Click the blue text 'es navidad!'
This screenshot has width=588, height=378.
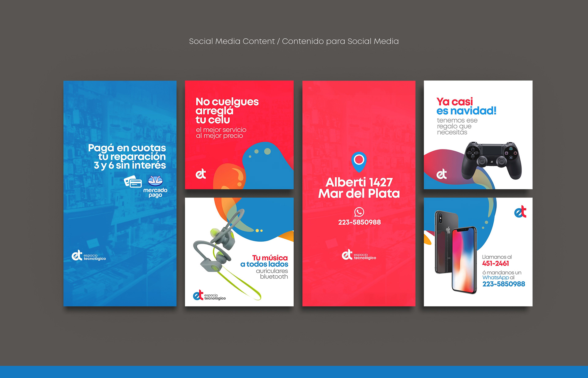coord(466,111)
